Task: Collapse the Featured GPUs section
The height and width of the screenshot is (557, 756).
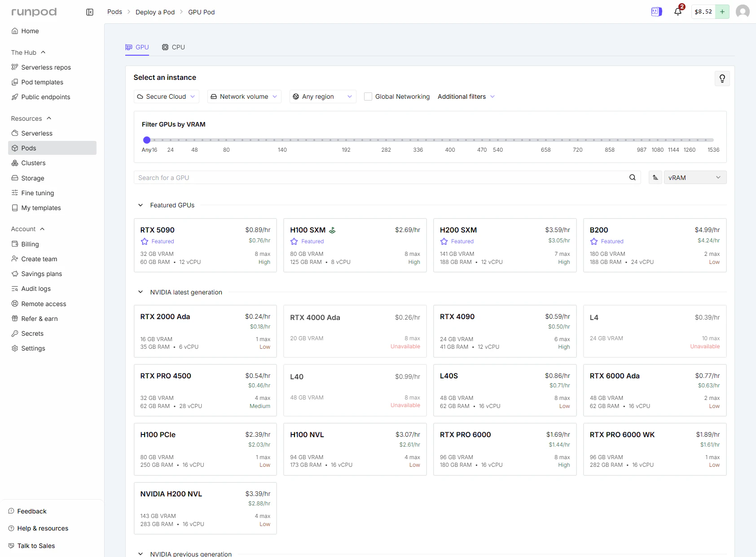Action: click(141, 205)
